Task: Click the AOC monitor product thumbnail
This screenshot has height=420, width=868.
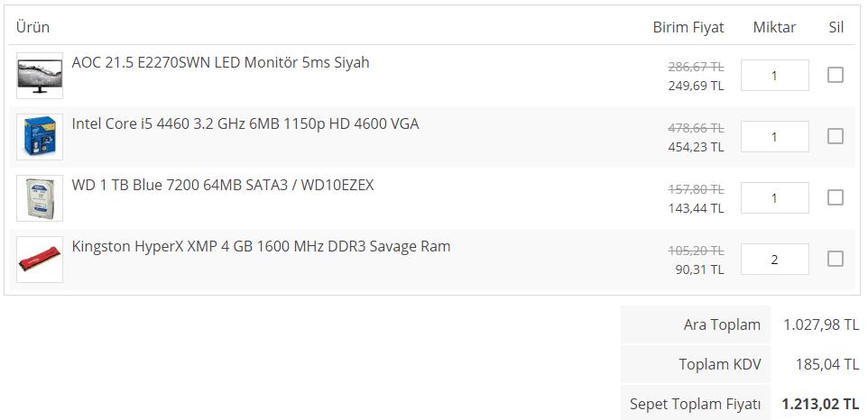Action: click(40, 76)
